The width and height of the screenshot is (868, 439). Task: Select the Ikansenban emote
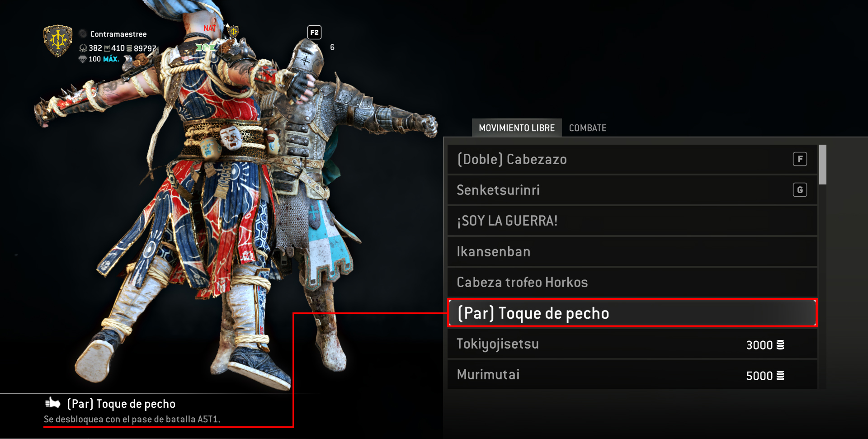pyautogui.click(x=632, y=251)
